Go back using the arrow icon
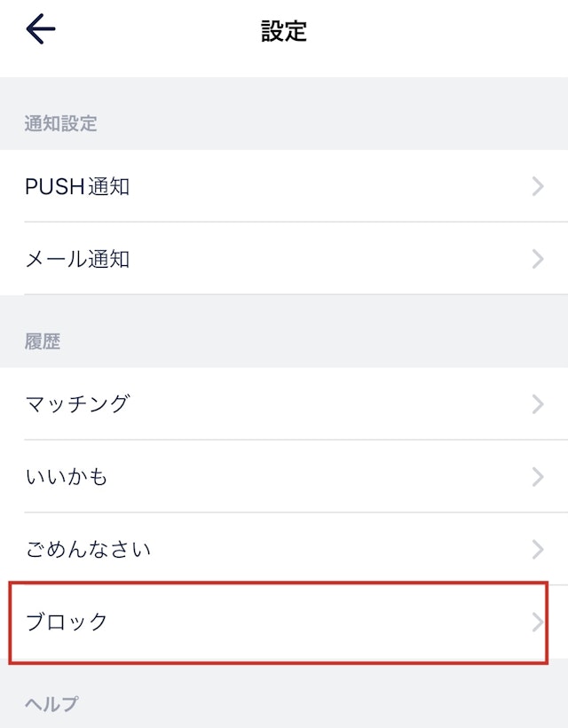Viewport: 568px width, 728px height. (41, 28)
